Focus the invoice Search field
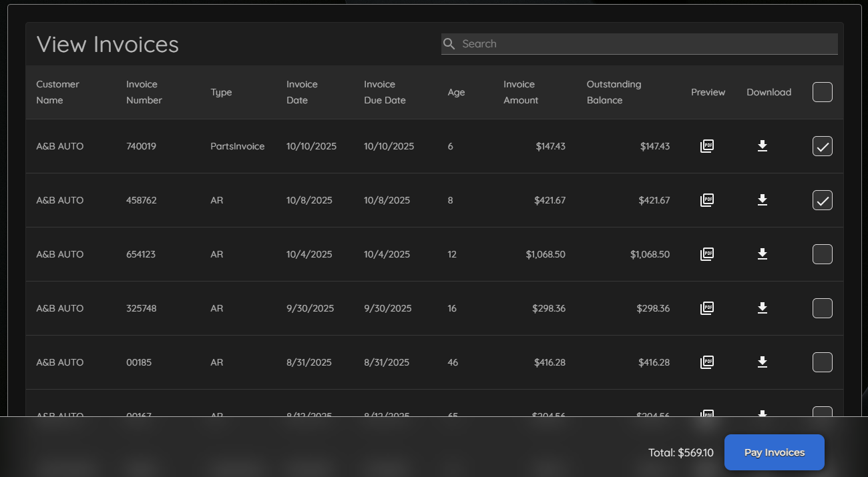Screen dimensions: 868x477 click(641, 44)
